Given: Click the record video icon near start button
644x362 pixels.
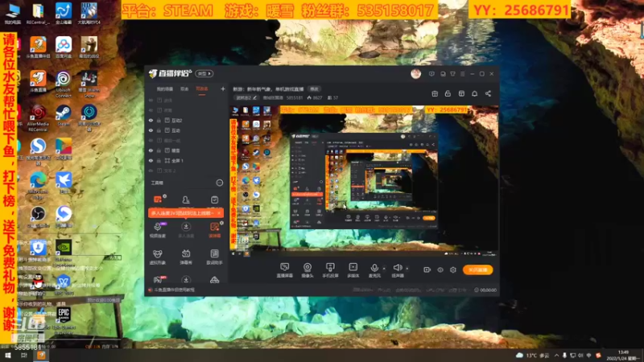Looking at the screenshot, I should 427,269.
